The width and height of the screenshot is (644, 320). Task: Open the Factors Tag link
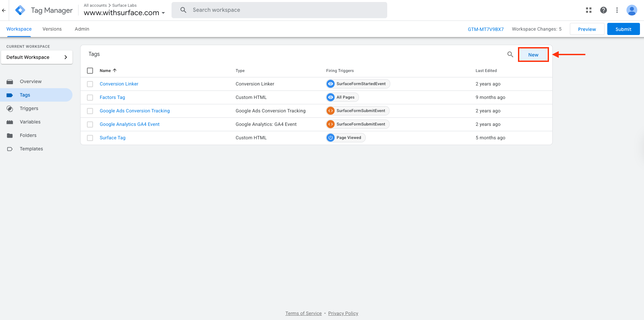pyautogui.click(x=112, y=97)
